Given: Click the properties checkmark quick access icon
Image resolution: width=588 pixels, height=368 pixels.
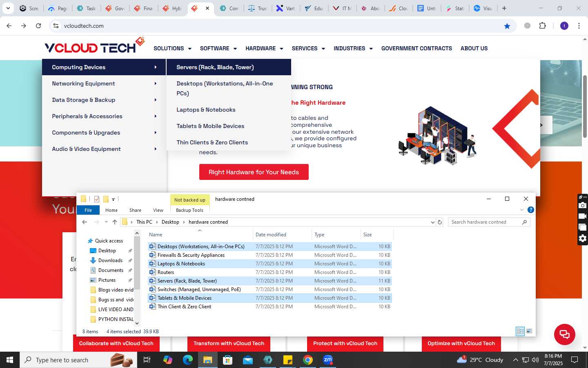Looking at the screenshot, I should point(97,199).
